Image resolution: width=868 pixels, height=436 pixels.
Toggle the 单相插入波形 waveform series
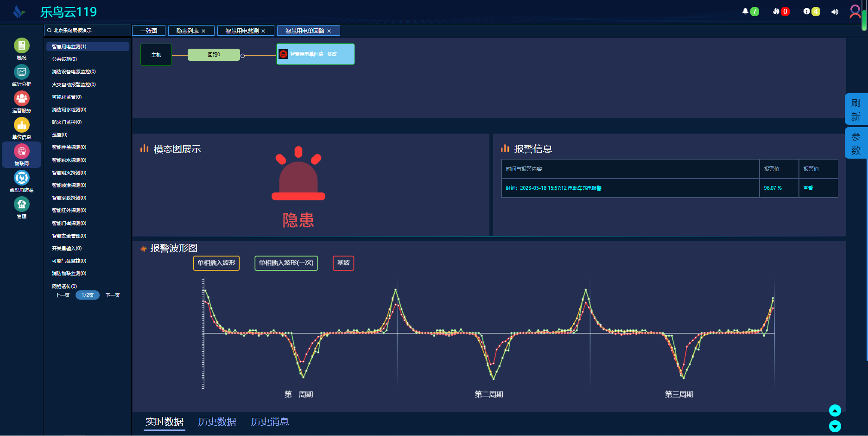coord(216,263)
